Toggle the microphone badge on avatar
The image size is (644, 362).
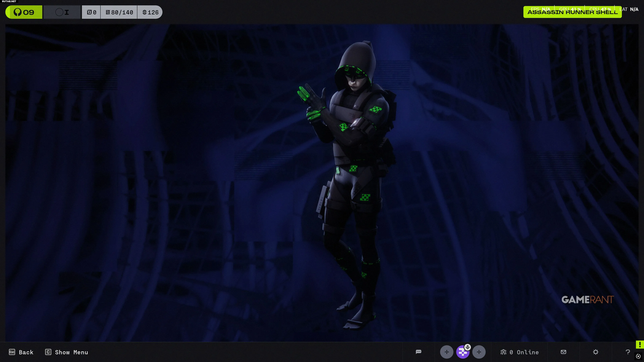click(468, 347)
